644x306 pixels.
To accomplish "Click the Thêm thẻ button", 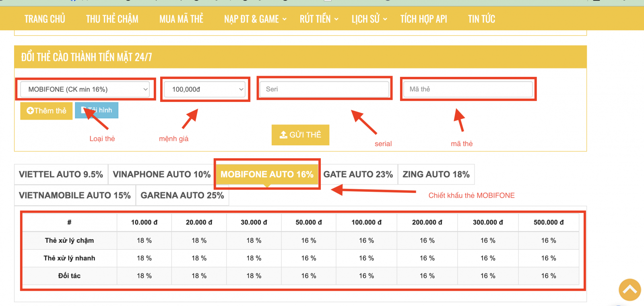I will coord(46,111).
